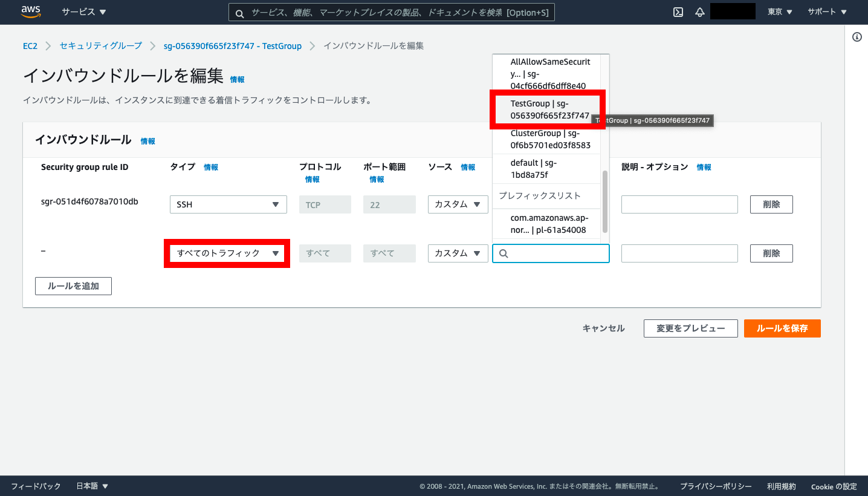Viewport: 868px width, 496px height.
Task: Click description field in SSH row
Action: [679, 204]
